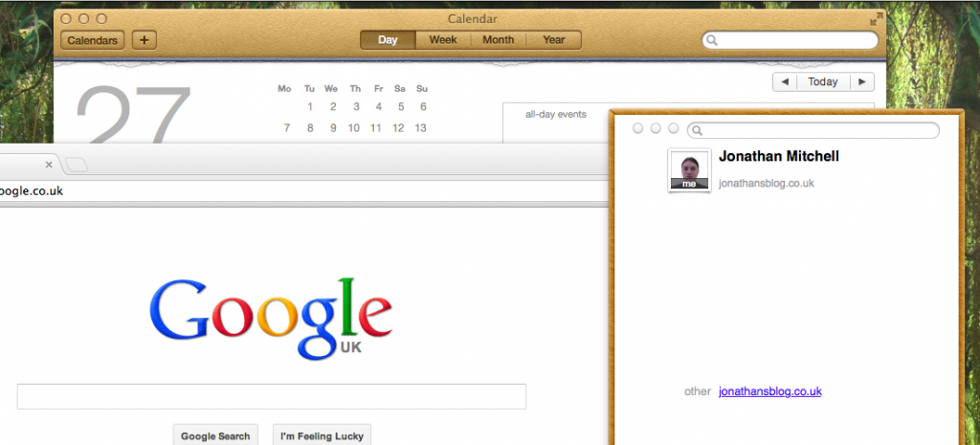Switch Calendar to Month view
980x445 pixels.
tap(498, 40)
